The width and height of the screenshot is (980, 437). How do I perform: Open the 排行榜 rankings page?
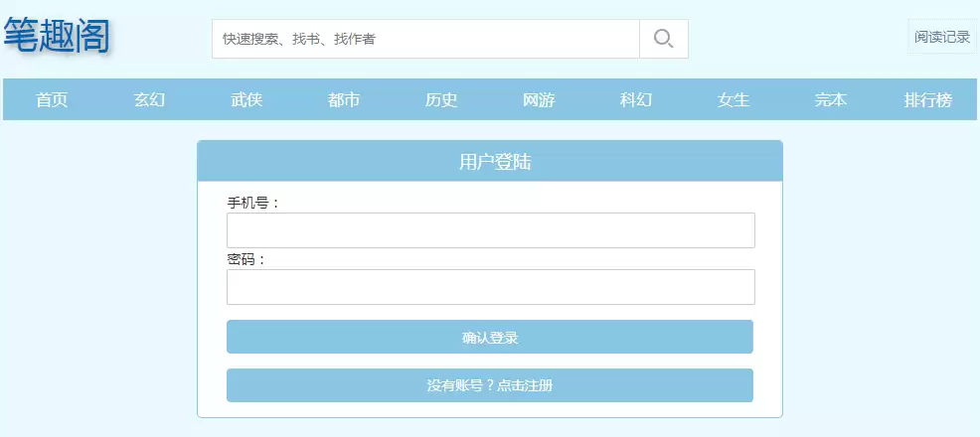[x=928, y=100]
